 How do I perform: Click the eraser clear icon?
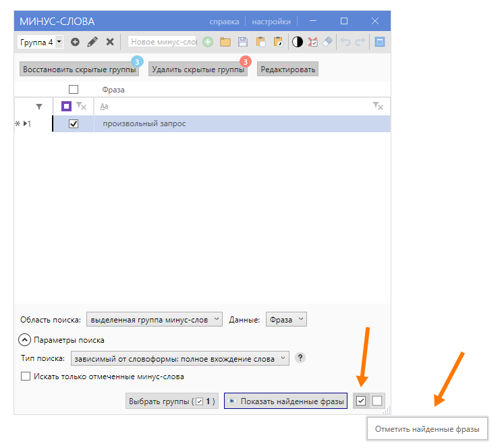(x=327, y=42)
